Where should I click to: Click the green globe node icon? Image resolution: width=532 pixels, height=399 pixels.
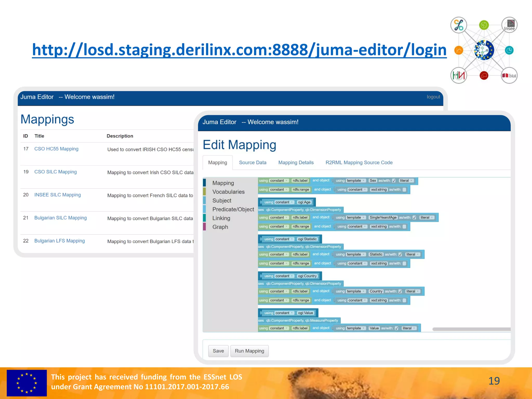[484, 25]
